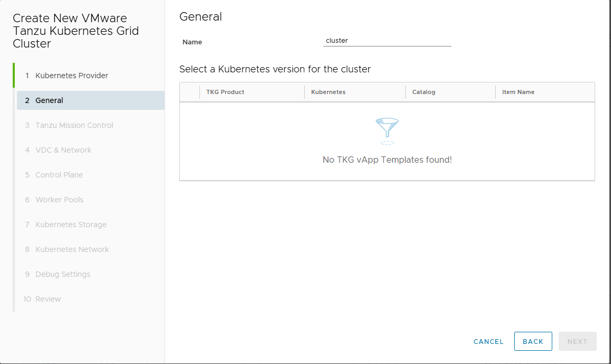Click the TKG Product column header

pos(252,92)
